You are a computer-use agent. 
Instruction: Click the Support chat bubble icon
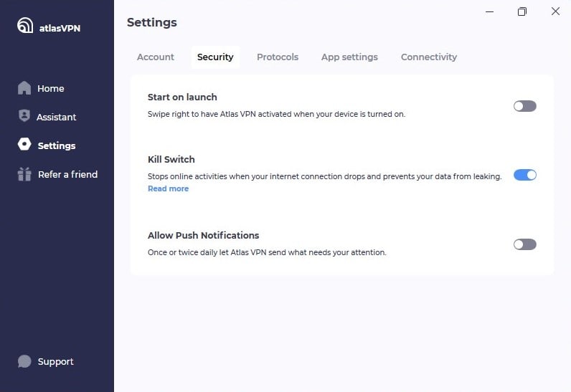point(24,361)
